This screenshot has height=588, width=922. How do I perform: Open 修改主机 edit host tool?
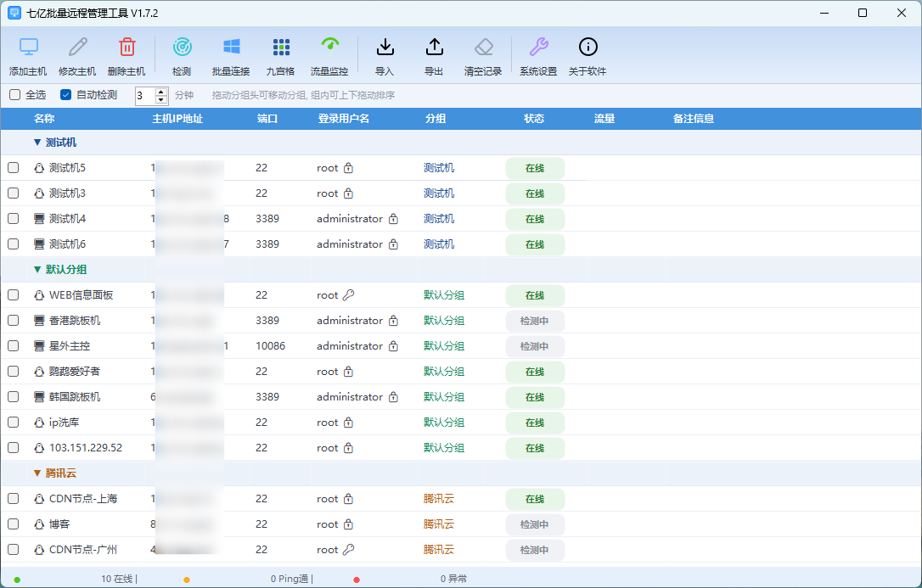[x=77, y=47]
